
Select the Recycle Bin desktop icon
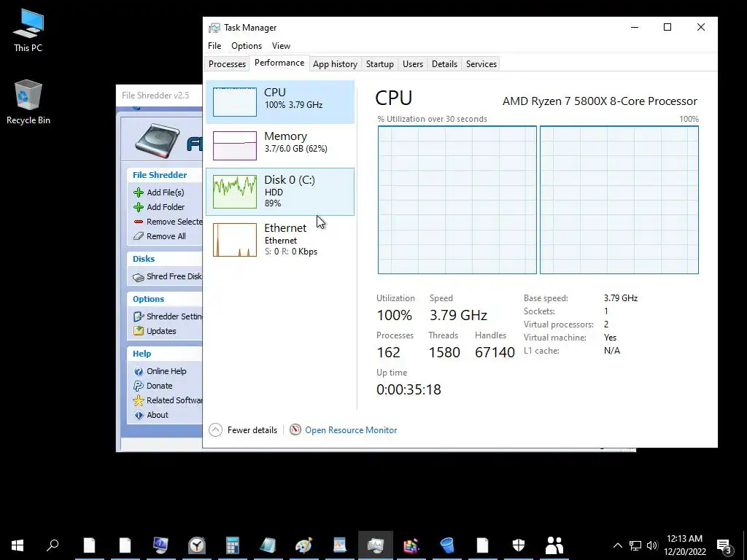(x=28, y=102)
